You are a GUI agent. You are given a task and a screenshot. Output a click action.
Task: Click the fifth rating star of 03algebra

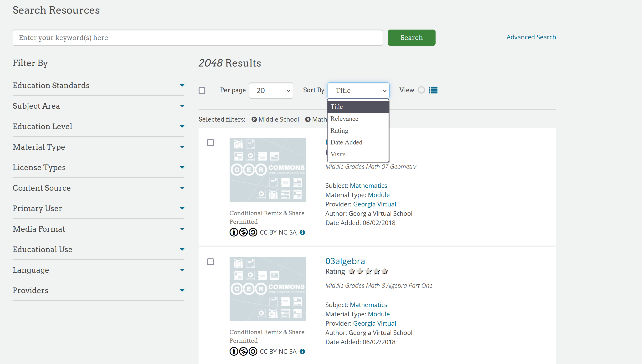pyautogui.click(x=385, y=271)
